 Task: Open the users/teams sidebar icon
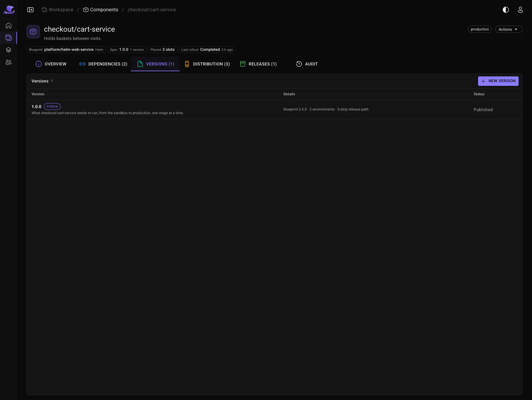(9, 62)
